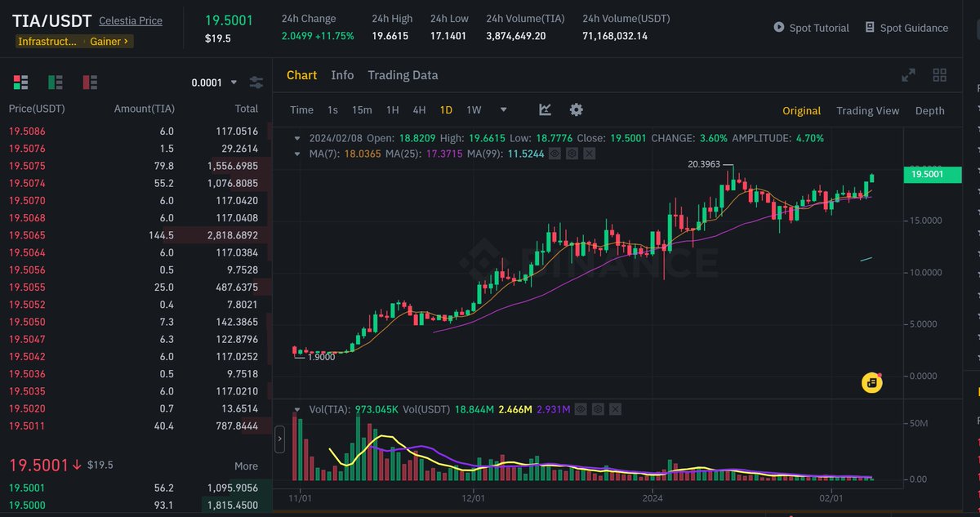The width and height of the screenshot is (980, 517).
Task: Hide the Volume indicator eye icon
Action: [581, 408]
